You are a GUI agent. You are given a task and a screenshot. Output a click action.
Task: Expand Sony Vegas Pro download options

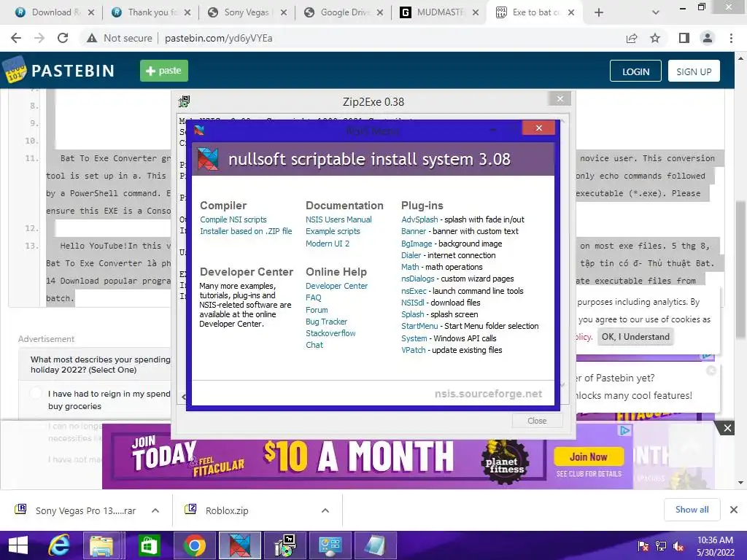pos(155,510)
